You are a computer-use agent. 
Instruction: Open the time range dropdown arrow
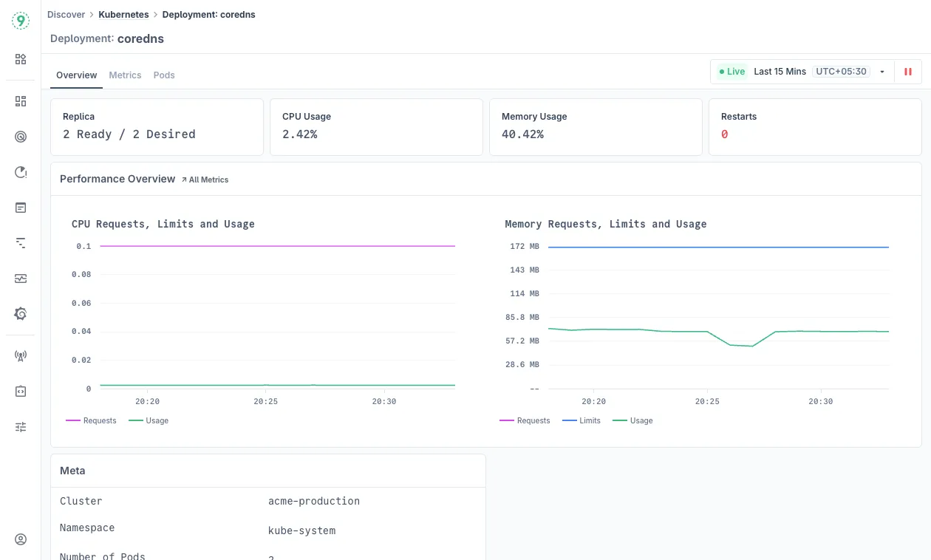click(882, 71)
